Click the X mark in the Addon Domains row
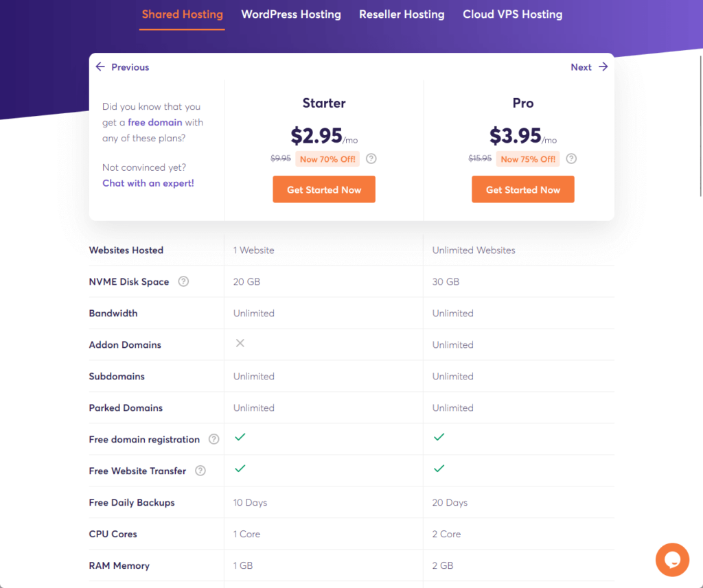Image resolution: width=703 pixels, height=588 pixels. pos(240,342)
